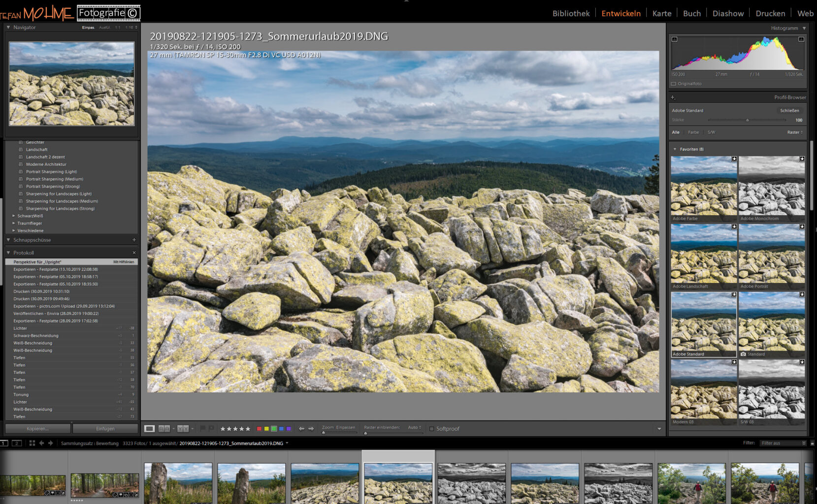Add a new snapshot with plus icon
The height and width of the screenshot is (504, 817).
coord(134,240)
